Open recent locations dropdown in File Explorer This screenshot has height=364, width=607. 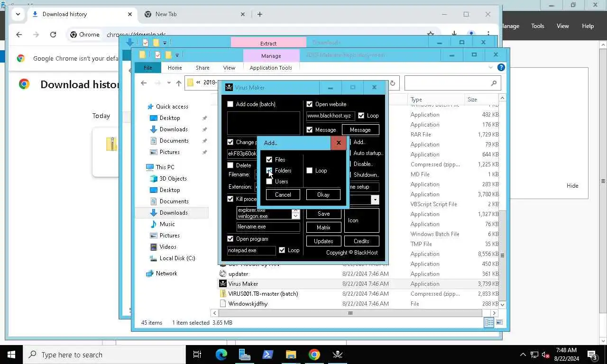click(x=168, y=83)
